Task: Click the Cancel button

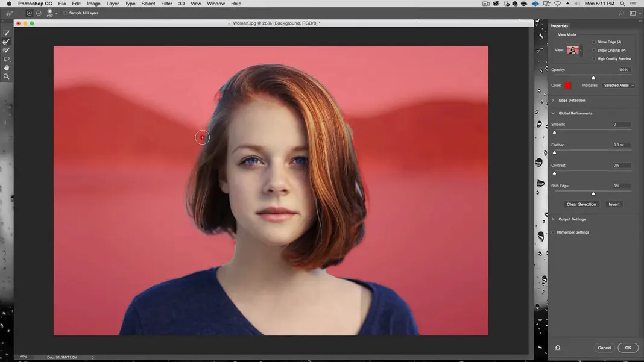Action: (604, 348)
